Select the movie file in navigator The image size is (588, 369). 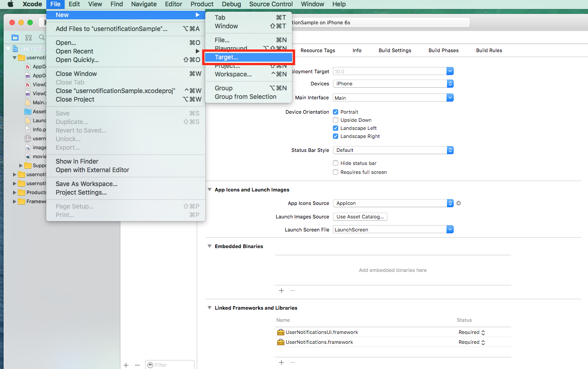point(28,156)
